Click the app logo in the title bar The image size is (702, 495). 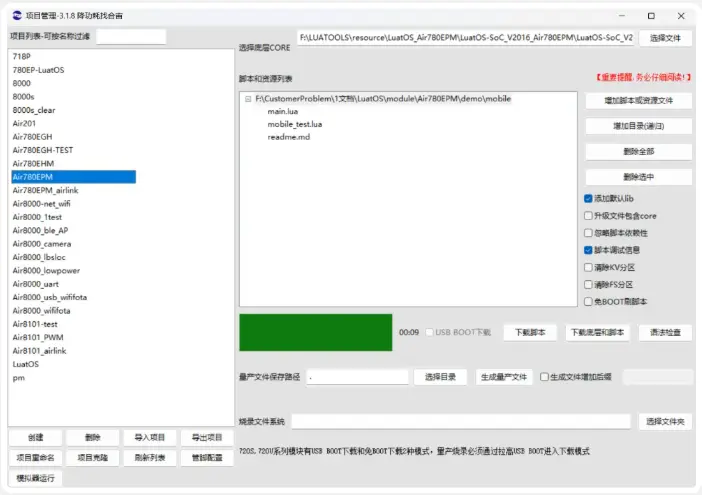pyautogui.click(x=17, y=16)
